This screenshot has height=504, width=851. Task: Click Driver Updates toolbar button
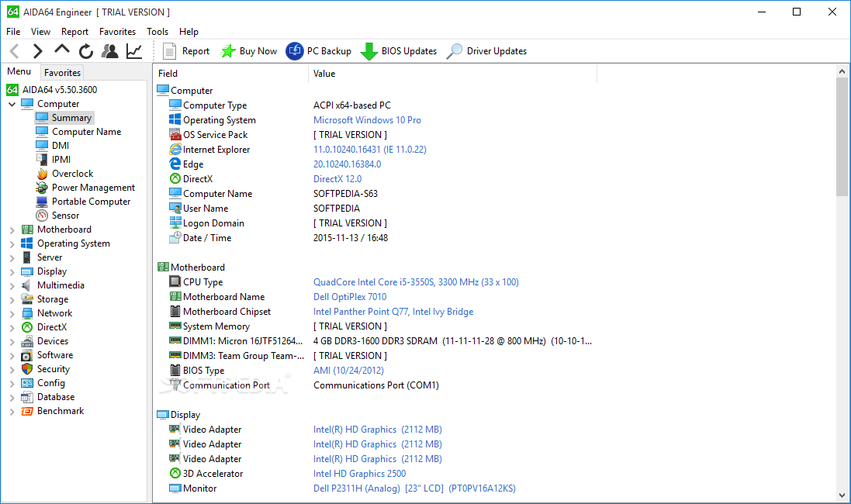click(486, 51)
